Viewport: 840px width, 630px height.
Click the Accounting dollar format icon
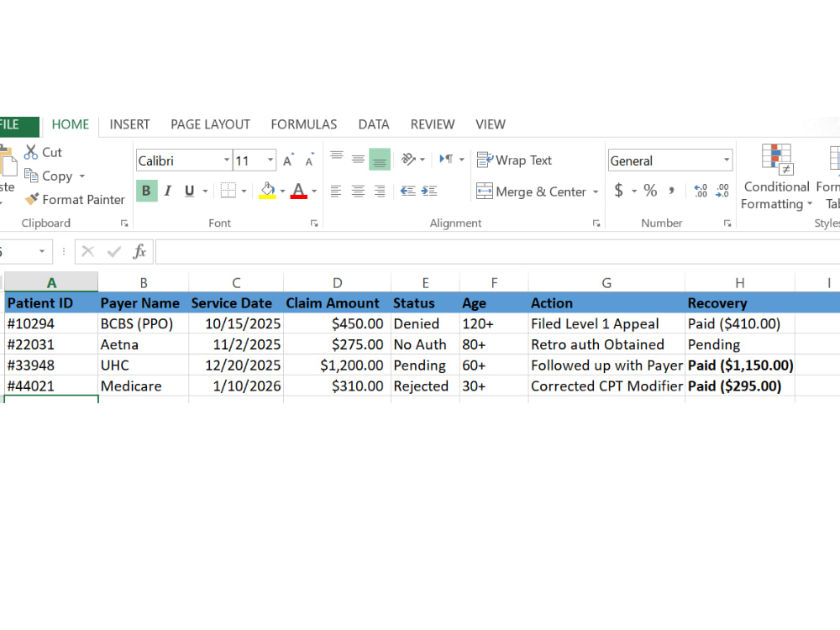619,191
